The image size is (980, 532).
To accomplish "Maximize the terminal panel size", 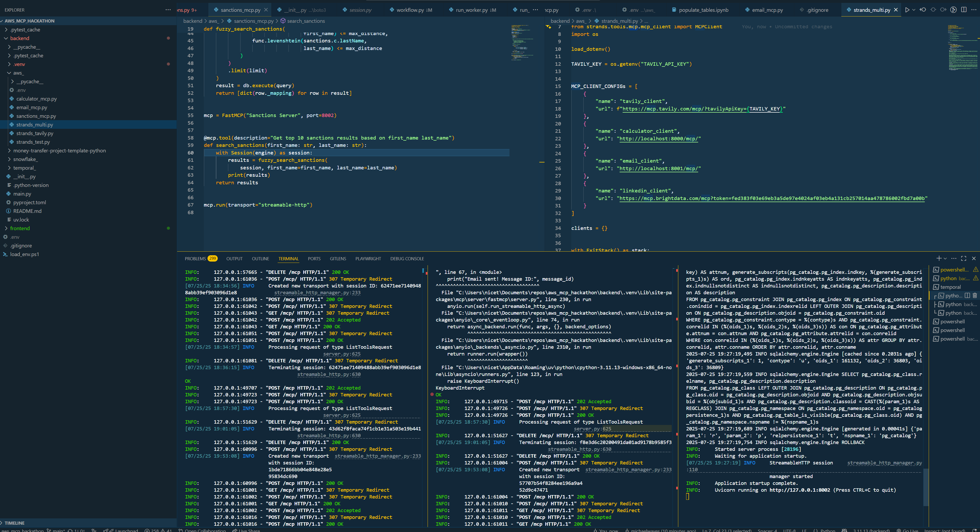I will pos(964,258).
